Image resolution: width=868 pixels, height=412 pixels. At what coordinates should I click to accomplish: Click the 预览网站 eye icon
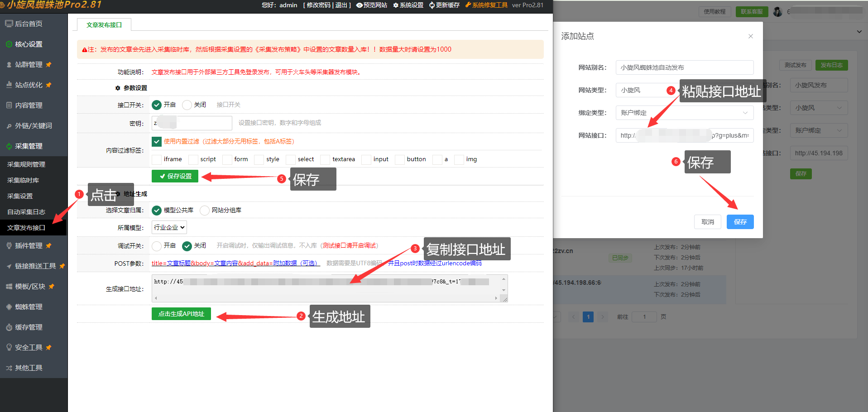pos(360,5)
